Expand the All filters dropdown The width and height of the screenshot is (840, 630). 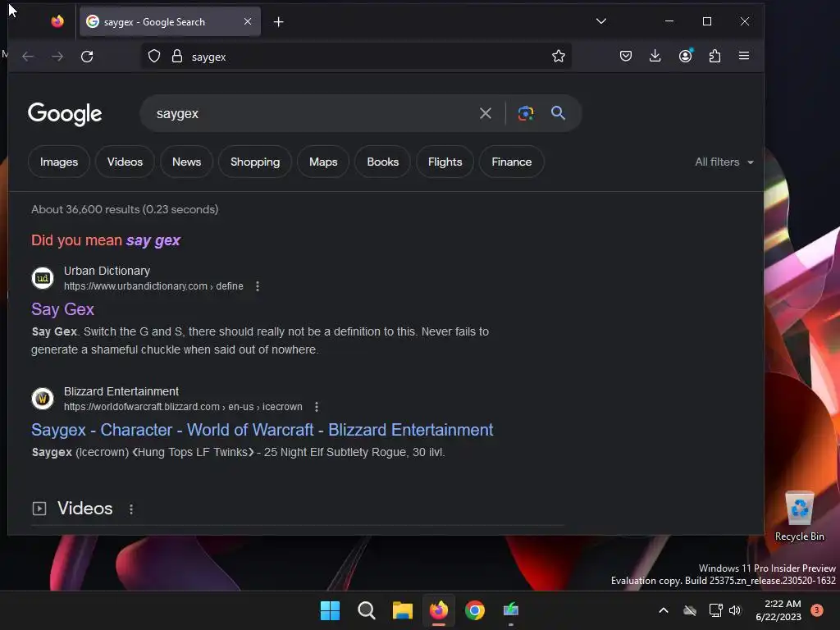(724, 162)
